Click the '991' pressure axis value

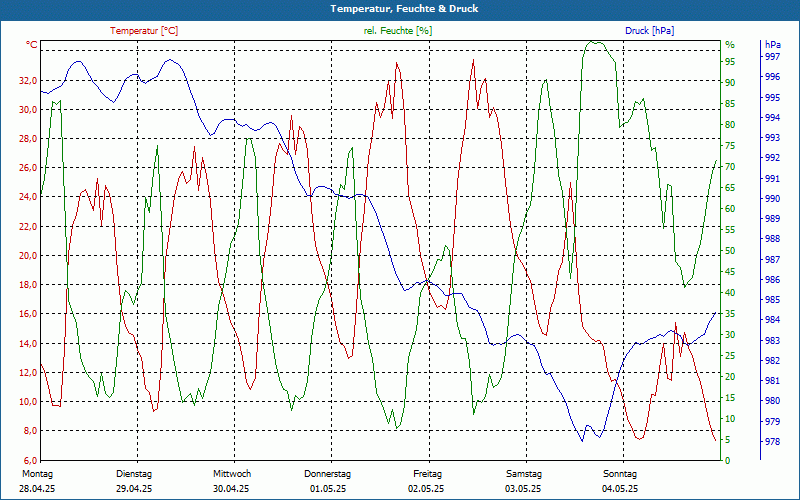click(x=773, y=179)
